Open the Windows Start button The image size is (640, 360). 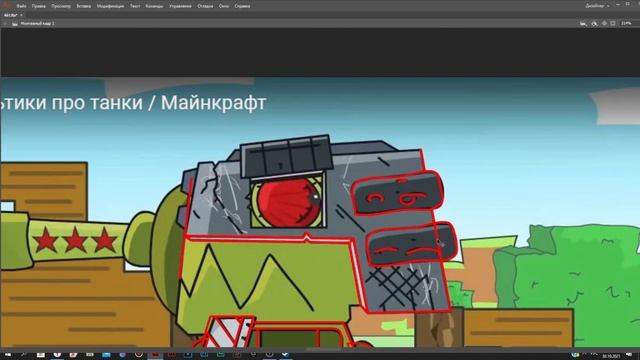(7, 355)
